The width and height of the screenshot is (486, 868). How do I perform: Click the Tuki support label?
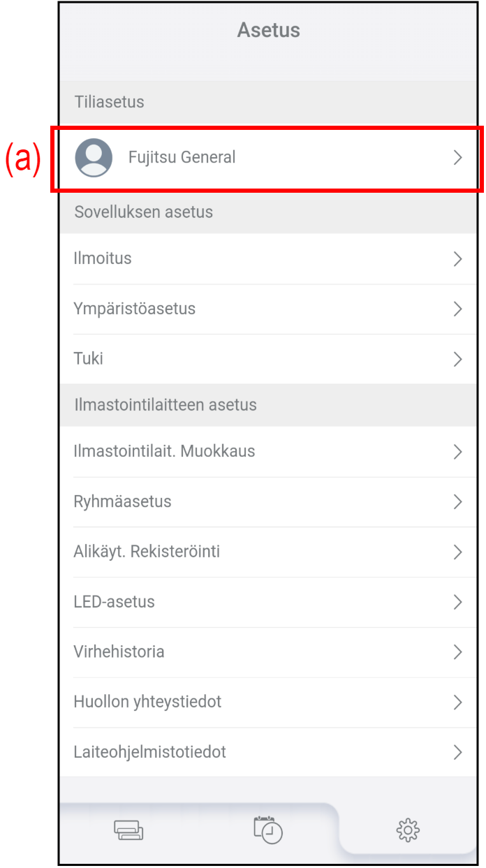89,359
